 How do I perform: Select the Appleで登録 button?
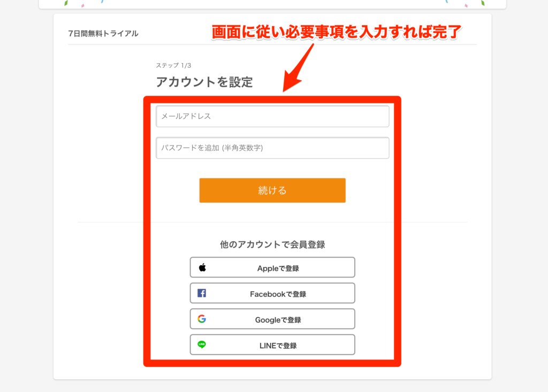272,267
